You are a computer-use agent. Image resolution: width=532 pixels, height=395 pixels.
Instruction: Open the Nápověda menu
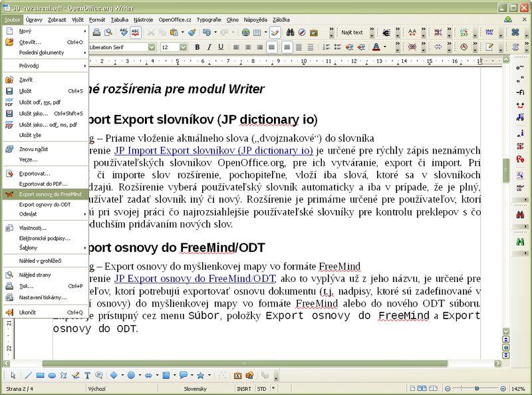click(255, 20)
